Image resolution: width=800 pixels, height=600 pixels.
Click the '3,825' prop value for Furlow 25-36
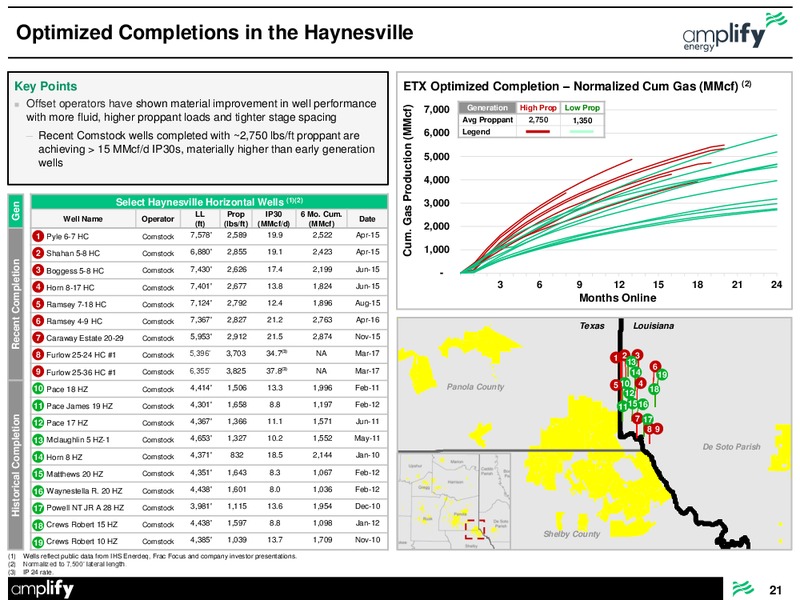[x=236, y=371]
